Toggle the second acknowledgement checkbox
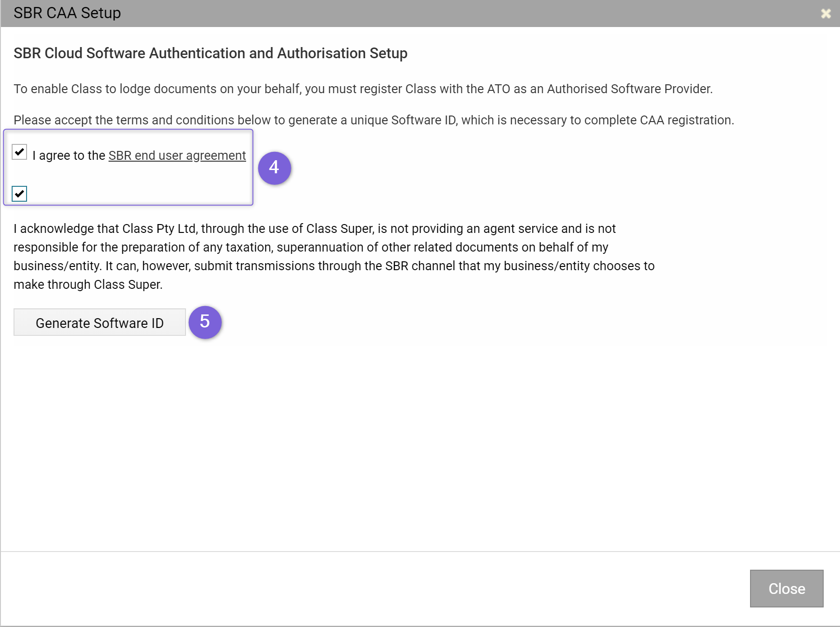Screen dimensions: 840x627 click(x=20, y=194)
